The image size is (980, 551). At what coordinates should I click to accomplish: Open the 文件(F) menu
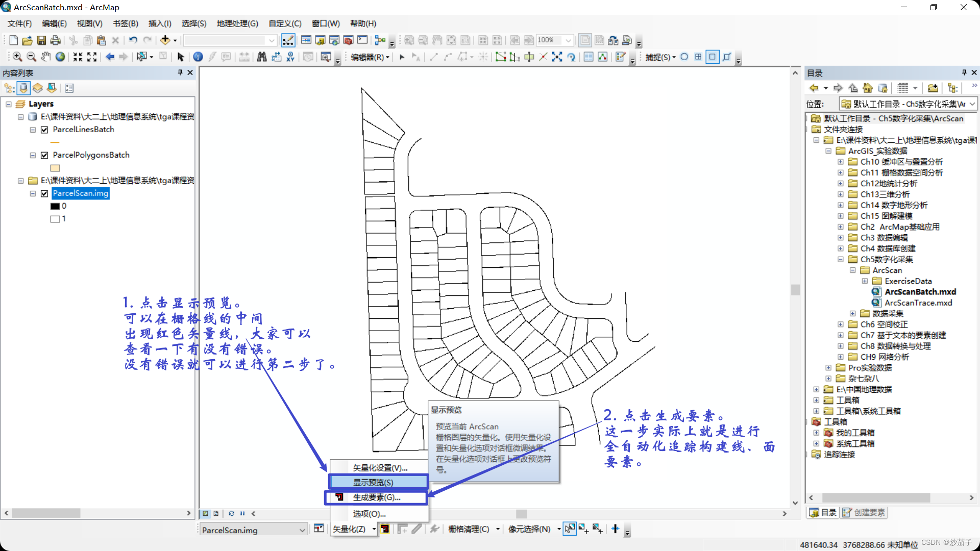[19, 23]
